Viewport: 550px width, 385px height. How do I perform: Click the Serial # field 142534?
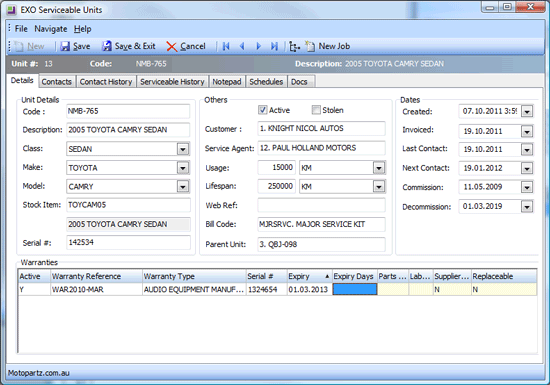[128, 242]
